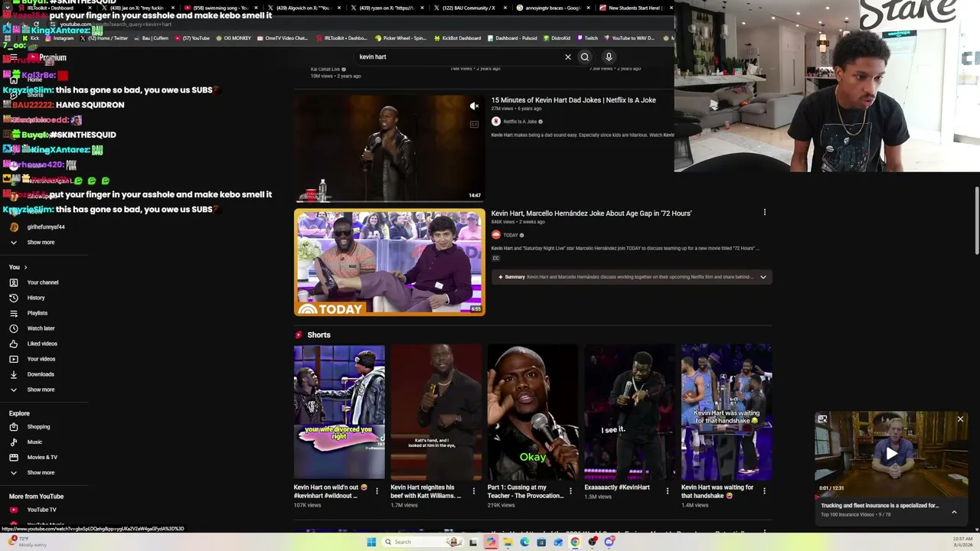
Task: Expand 'Show more' under Movies & TV
Action: pos(41,473)
